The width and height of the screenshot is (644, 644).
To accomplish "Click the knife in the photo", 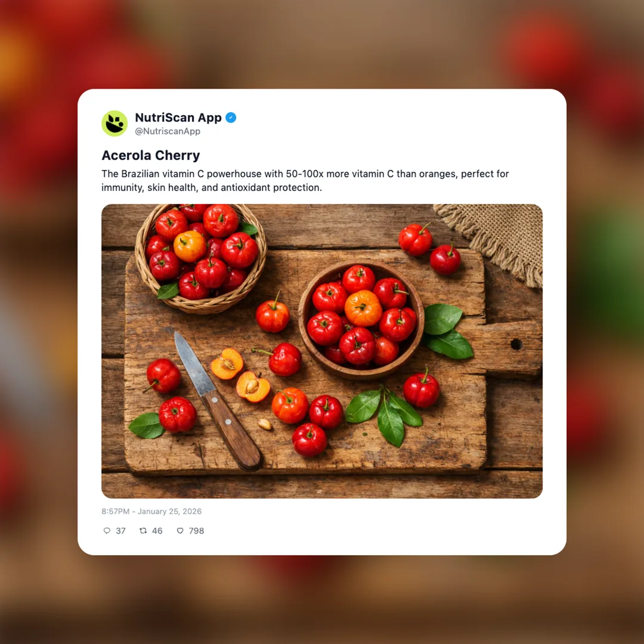I will 218,401.
